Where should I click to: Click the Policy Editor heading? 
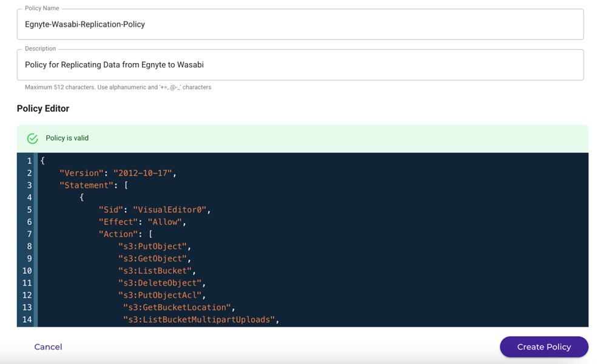[42, 108]
